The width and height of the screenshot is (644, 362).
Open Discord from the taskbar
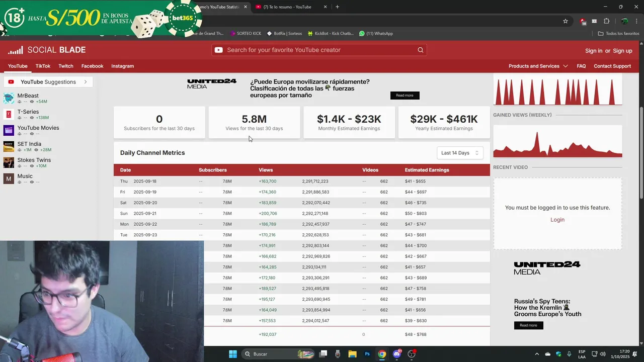point(397,354)
